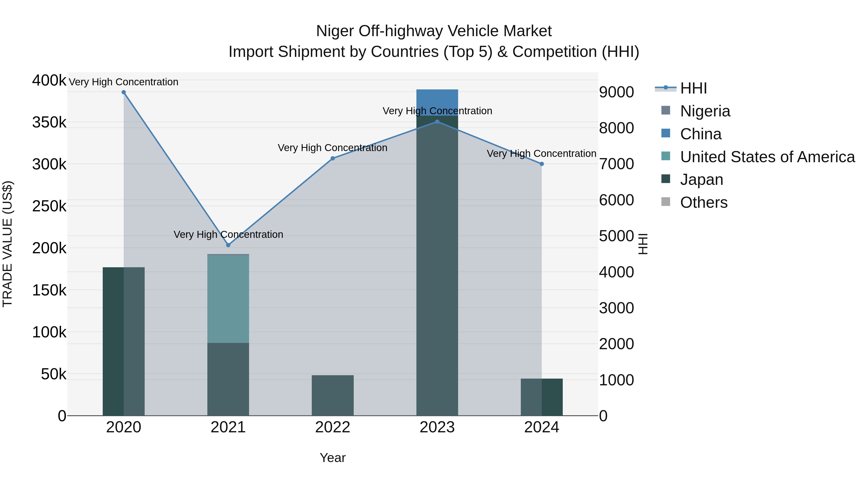Click the 'Very High Concentration' label above 2023
This screenshot has height=488, width=868.
(437, 111)
